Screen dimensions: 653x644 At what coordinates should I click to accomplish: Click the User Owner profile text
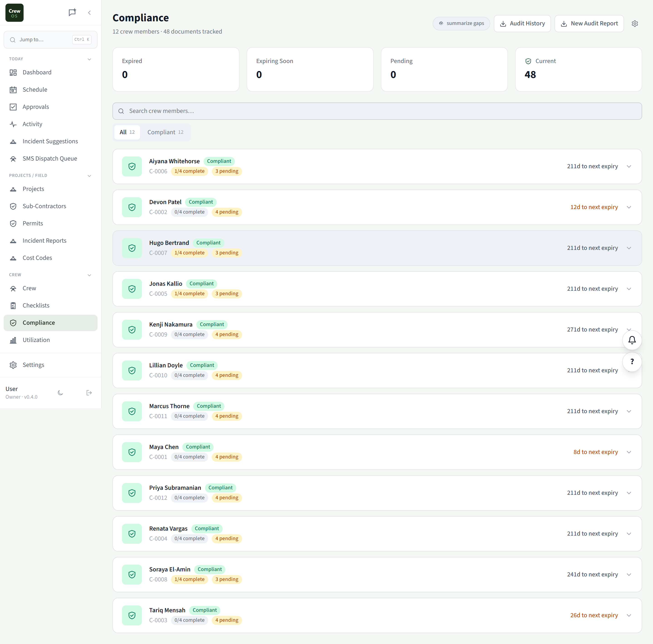tap(21, 393)
